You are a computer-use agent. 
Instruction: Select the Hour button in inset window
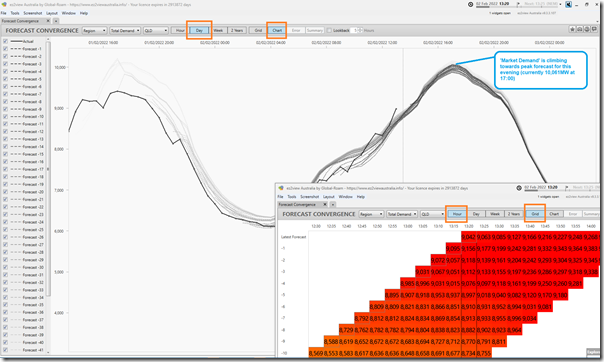(457, 214)
